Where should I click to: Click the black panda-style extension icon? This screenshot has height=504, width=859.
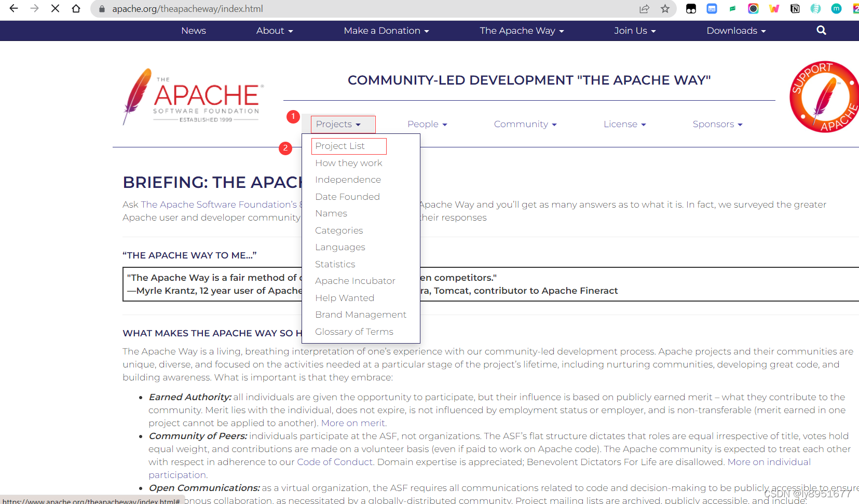(691, 8)
